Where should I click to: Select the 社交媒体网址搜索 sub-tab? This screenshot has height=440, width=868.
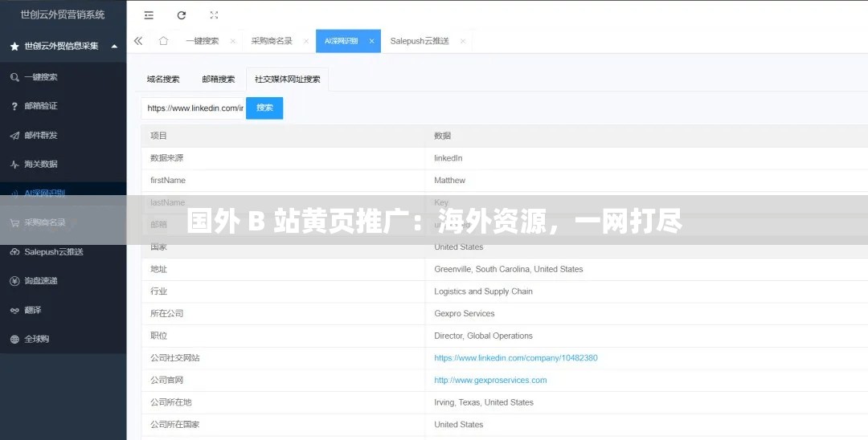pyautogui.click(x=287, y=79)
